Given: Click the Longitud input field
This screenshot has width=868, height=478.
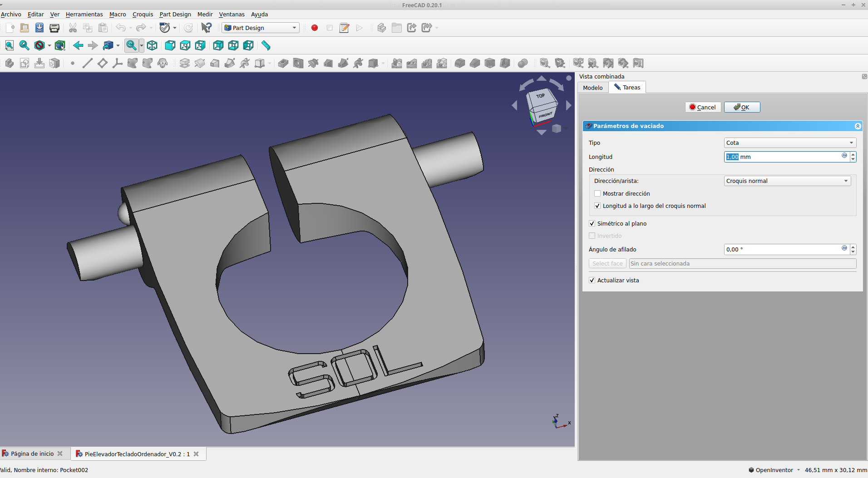Looking at the screenshot, I should click(x=783, y=157).
